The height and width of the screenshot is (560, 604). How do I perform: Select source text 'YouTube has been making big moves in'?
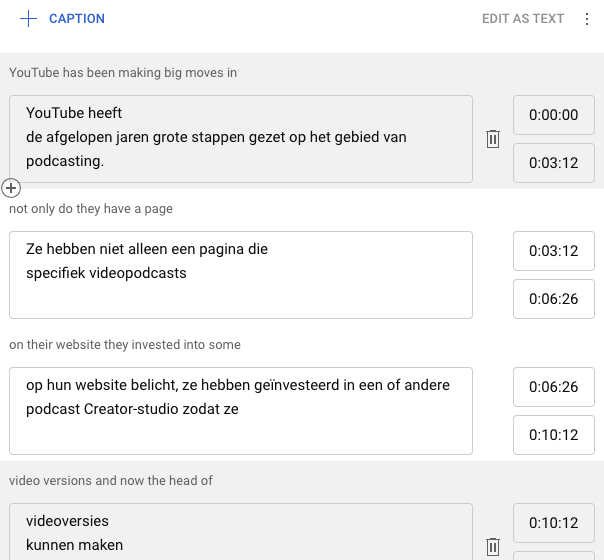[123, 73]
